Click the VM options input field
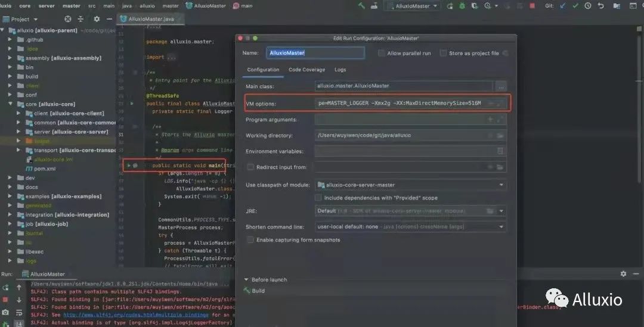This screenshot has width=644, height=327. pyautogui.click(x=411, y=103)
